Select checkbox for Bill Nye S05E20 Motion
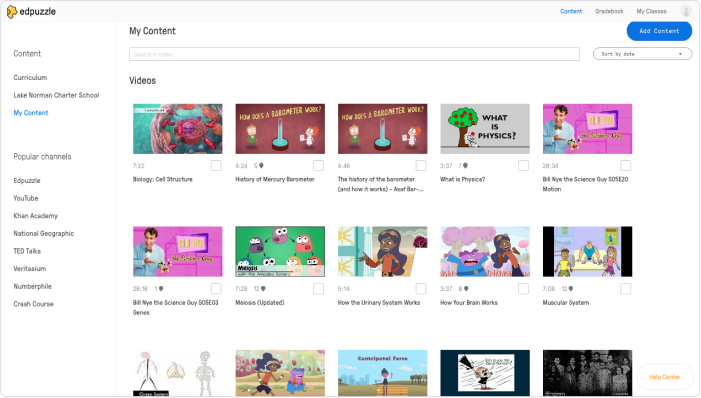The height and width of the screenshot is (398, 701). (x=625, y=165)
